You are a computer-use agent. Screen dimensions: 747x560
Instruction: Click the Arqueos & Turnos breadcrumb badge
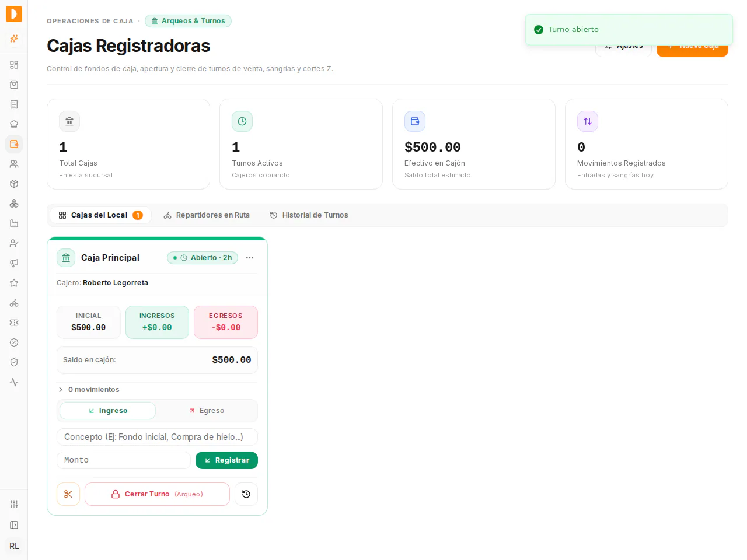[x=188, y=21]
